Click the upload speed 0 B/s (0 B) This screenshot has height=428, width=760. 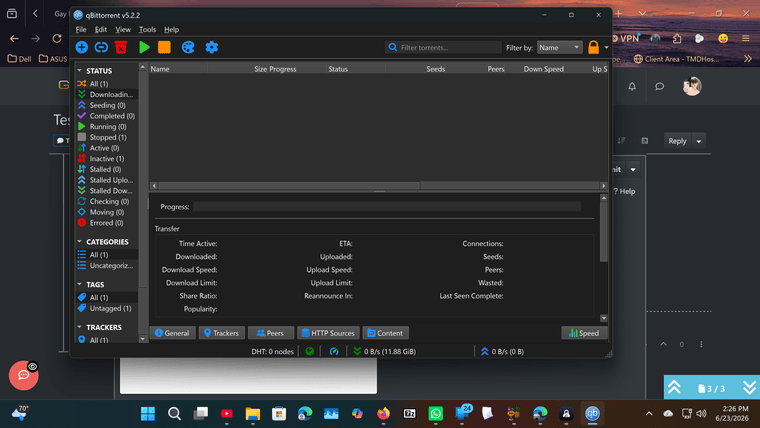(502, 351)
